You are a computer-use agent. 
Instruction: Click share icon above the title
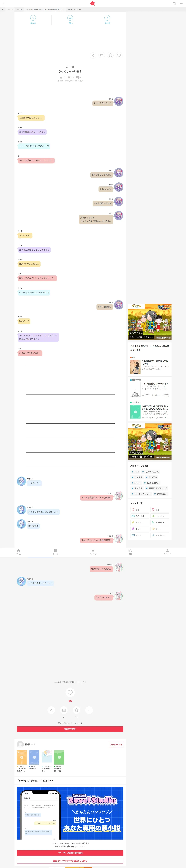(93, 55)
